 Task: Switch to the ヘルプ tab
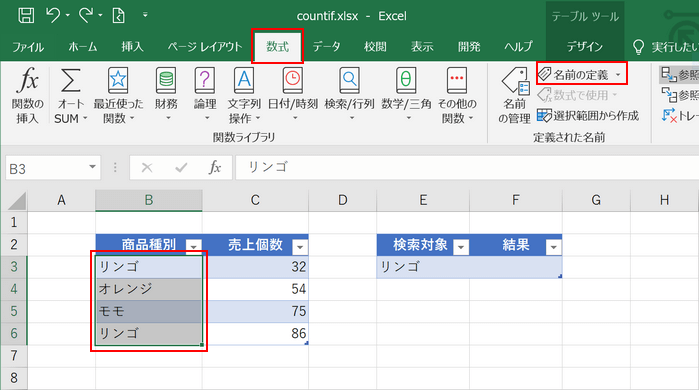[x=518, y=47]
